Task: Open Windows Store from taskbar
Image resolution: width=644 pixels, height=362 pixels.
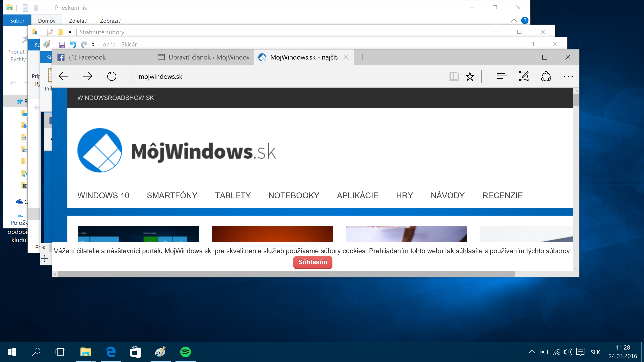Action: click(135, 352)
